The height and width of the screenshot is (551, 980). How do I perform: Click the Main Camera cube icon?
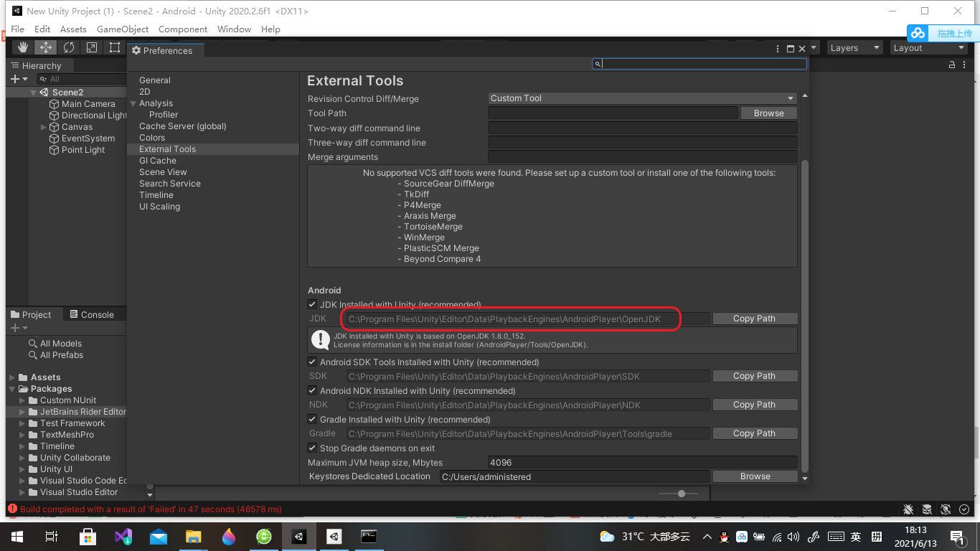coord(55,104)
